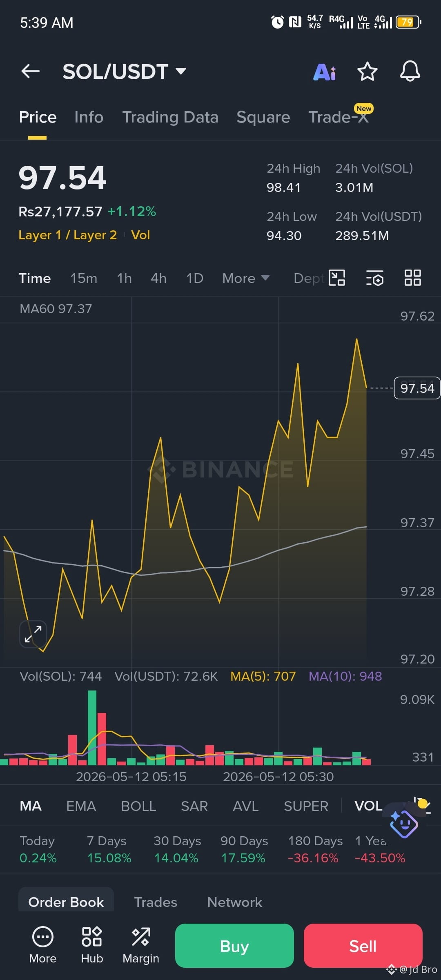
Task: Tap the 180 Days -36.16% change
Action: tap(315, 849)
